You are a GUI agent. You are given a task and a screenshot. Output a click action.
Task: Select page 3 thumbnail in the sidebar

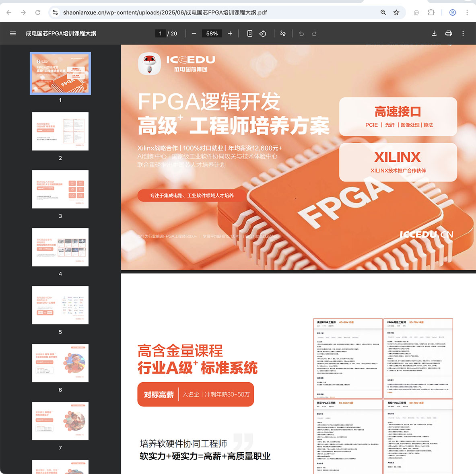click(x=60, y=189)
